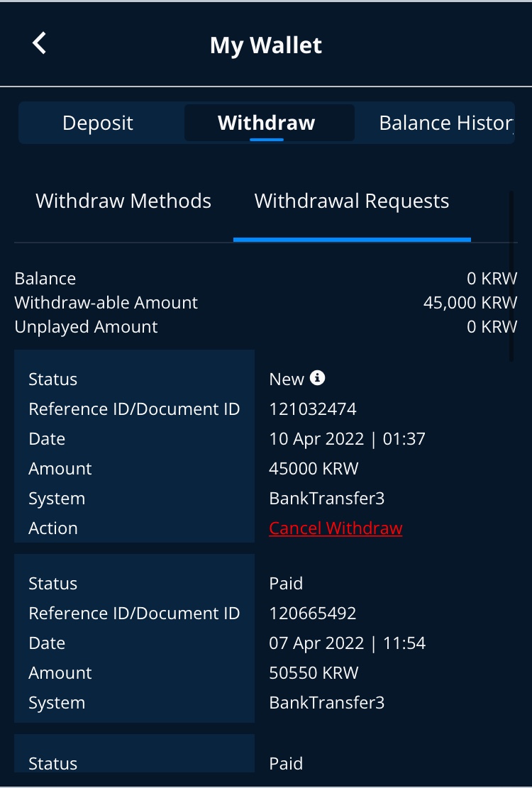The width and height of the screenshot is (532, 788).
Task: Click BankTransfer3 in the 121032474 request
Action: (326, 498)
